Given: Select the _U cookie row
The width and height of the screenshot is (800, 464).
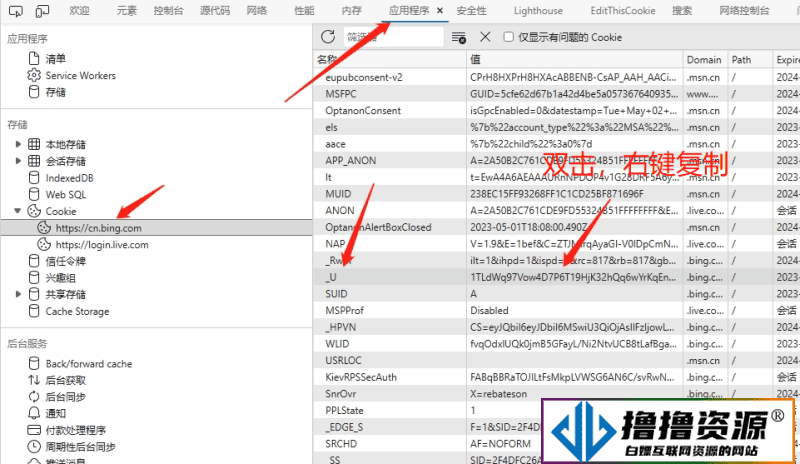Looking at the screenshot, I should pos(557,277).
